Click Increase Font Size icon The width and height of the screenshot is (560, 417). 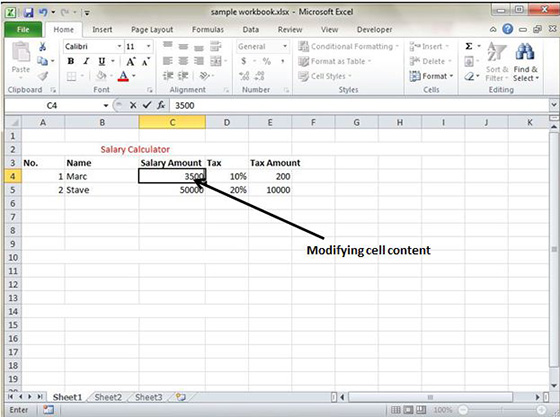(130, 61)
